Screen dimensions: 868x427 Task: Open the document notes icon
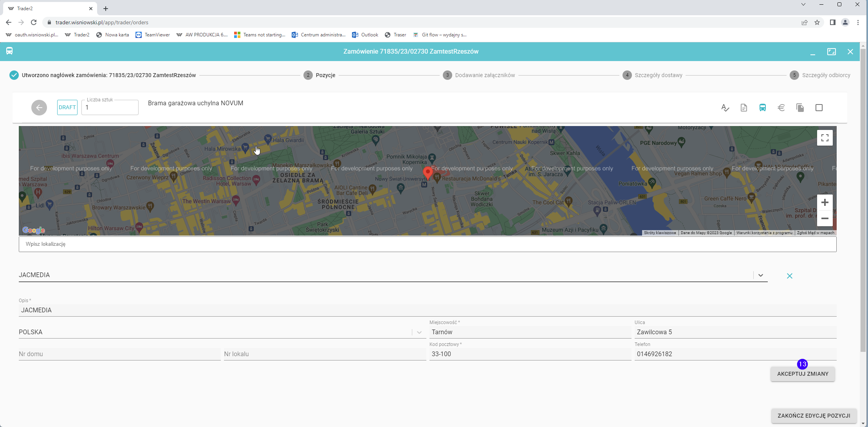tap(743, 108)
